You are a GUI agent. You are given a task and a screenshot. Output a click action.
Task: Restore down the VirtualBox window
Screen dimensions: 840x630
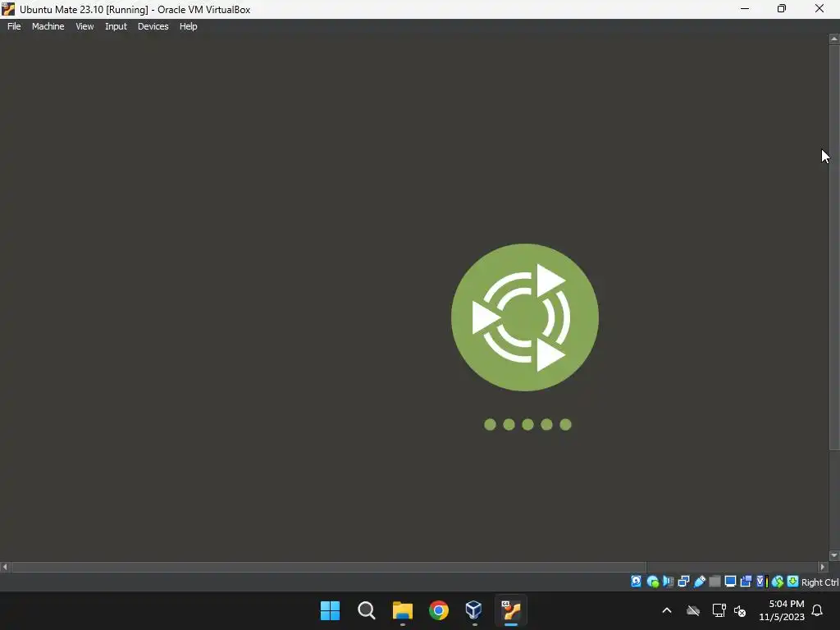(x=782, y=9)
